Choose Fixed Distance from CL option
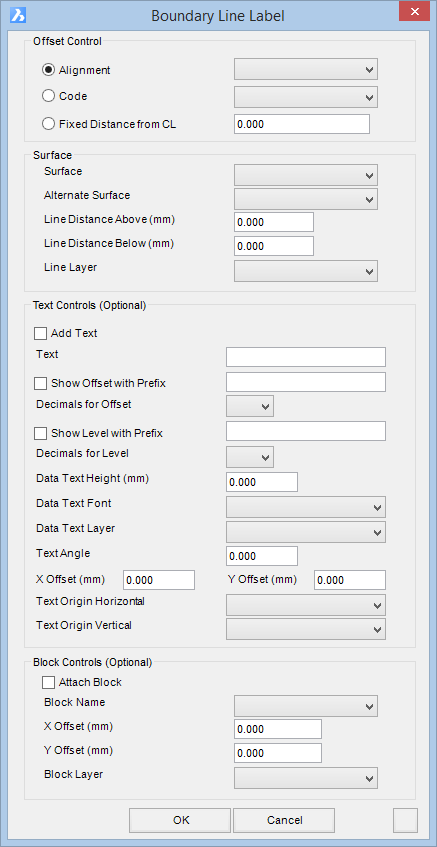The height and width of the screenshot is (847, 437). click(x=49, y=124)
